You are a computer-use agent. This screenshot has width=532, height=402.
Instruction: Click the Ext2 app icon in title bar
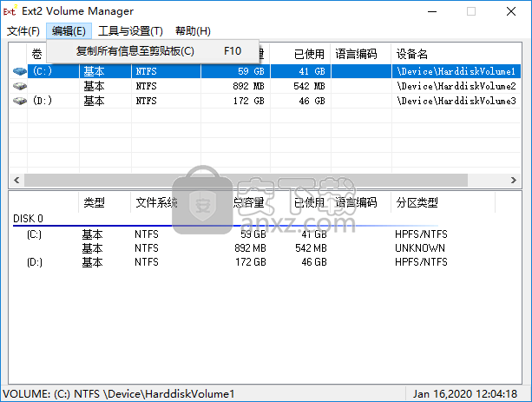(10, 11)
